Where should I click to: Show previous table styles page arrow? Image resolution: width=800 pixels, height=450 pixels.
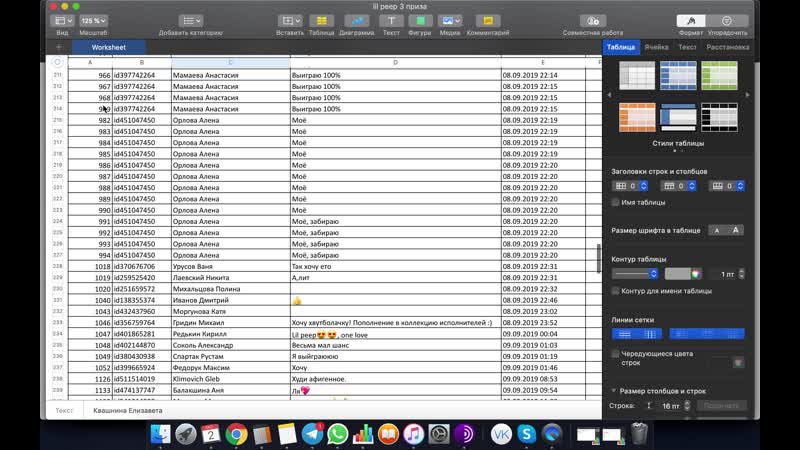click(609, 95)
